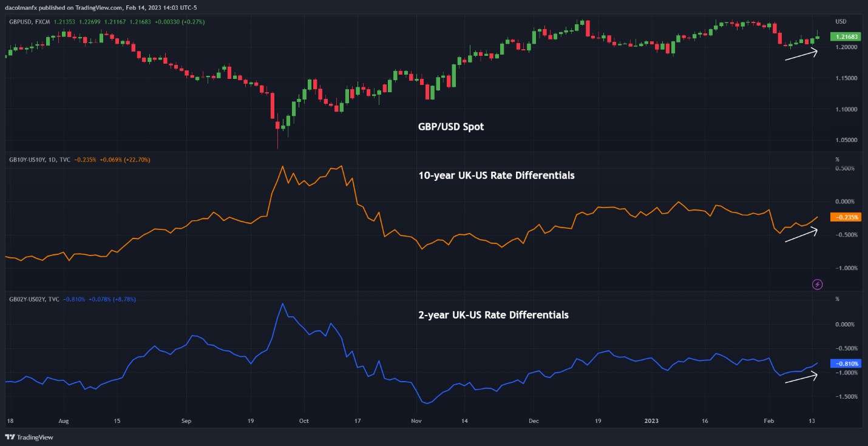Click the 1.05000 price axis label
The width and height of the screenshot is (868, 446).
846,140
